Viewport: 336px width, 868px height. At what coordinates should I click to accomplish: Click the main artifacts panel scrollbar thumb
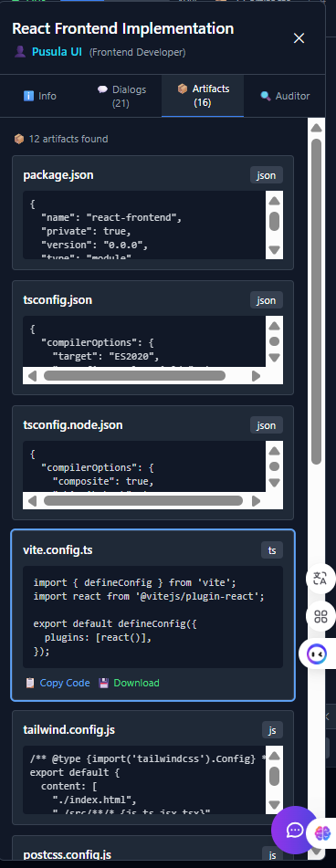tap(317, 302)
